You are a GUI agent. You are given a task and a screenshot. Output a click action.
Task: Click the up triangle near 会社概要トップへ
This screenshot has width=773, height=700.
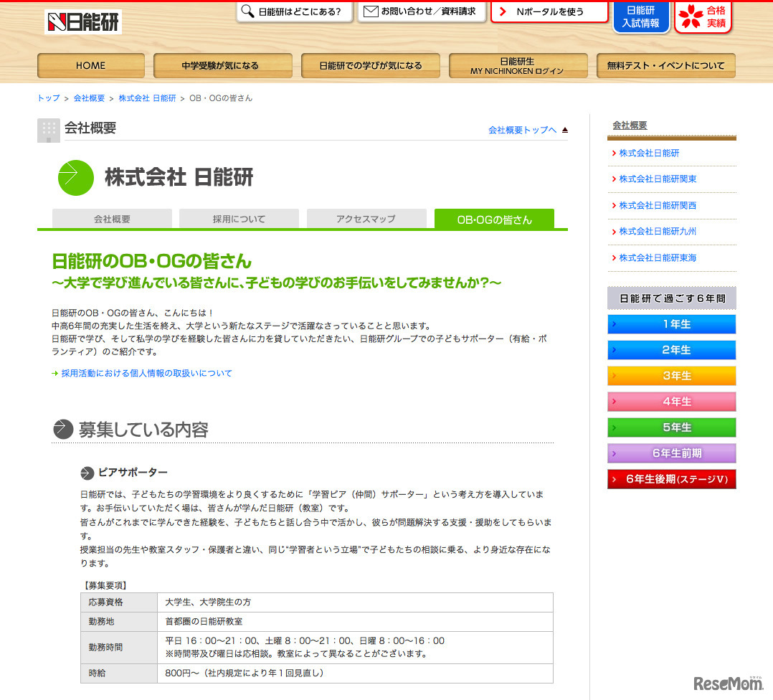point(564,130)
